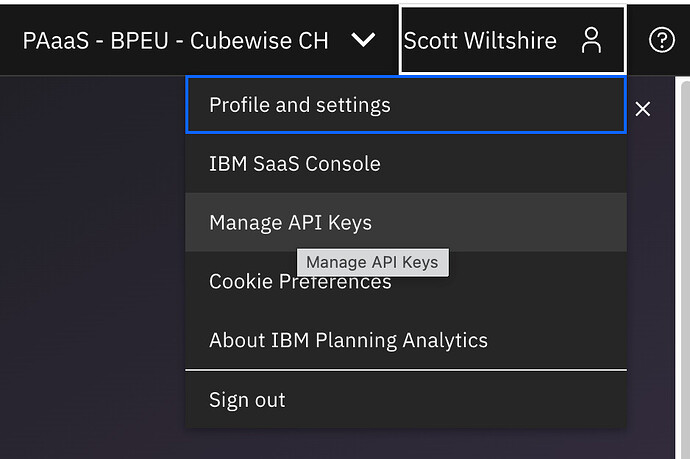This screenshot has height=459, width=690.
Task: Collapse the Scott Wiltshire account menu name
Action: [x=478, y=40]
